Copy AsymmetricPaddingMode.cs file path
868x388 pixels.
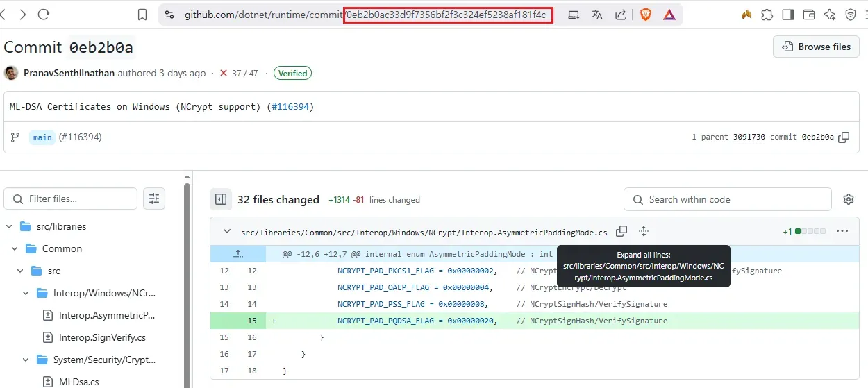(x=621, y=231)
